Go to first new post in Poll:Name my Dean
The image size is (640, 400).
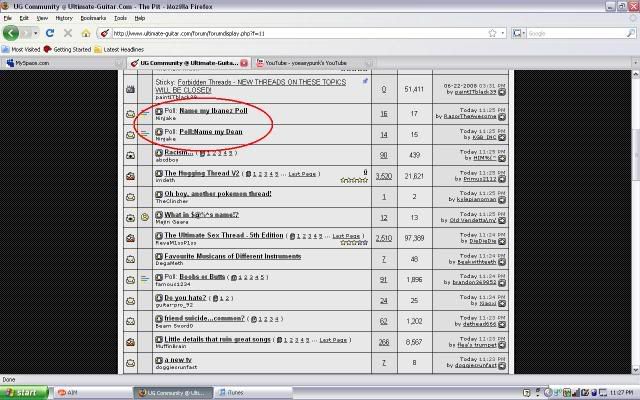(159, 132)
